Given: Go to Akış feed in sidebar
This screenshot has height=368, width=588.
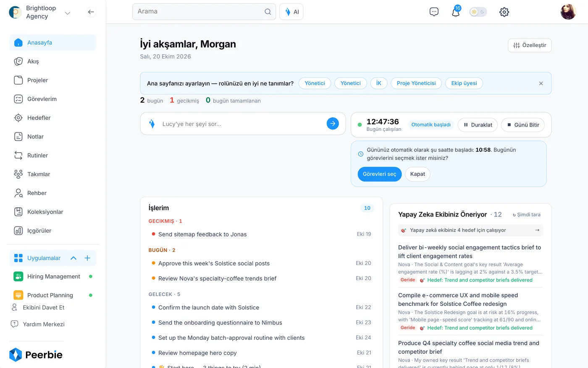Looking at the screenshot, I should 53,61.
